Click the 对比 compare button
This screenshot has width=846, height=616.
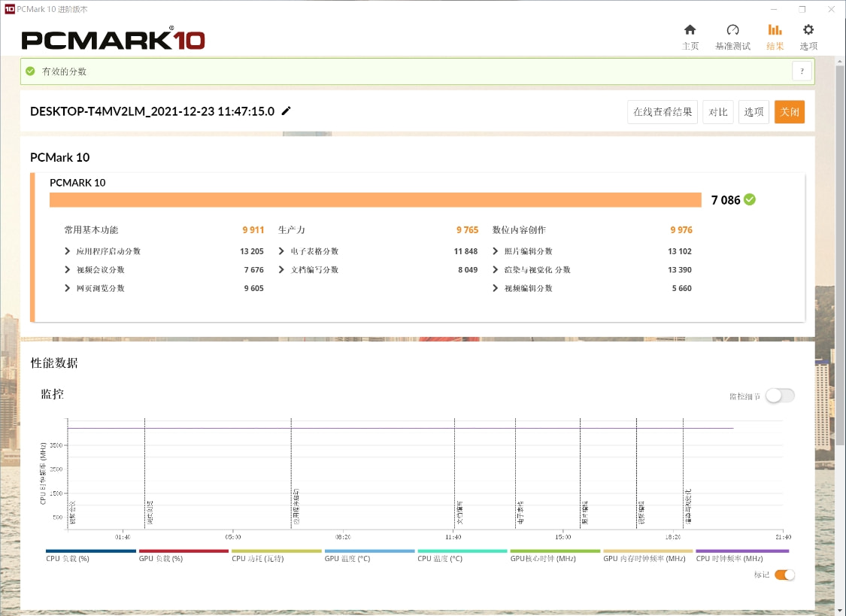click(718, 112)
